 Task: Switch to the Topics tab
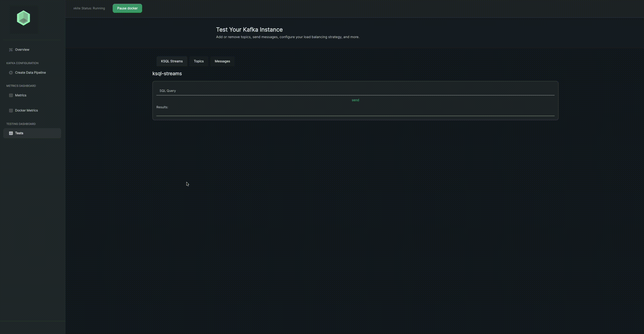pos(199,61)
